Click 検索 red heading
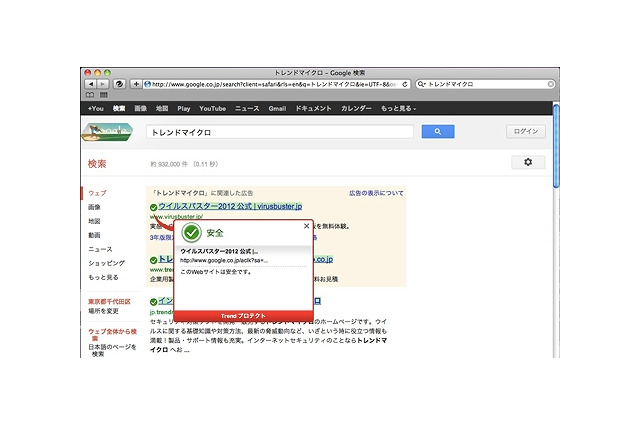The image size is (640, 426). click(97, 164)
